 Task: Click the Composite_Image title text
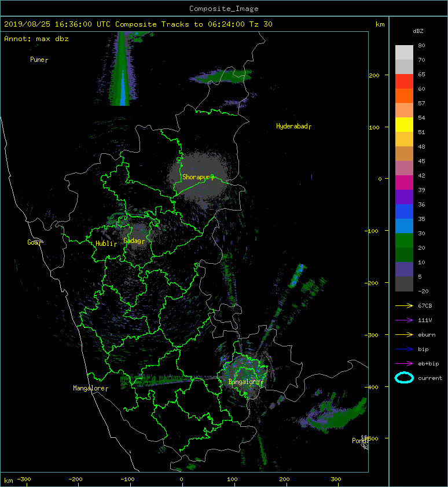click(224, 9)
